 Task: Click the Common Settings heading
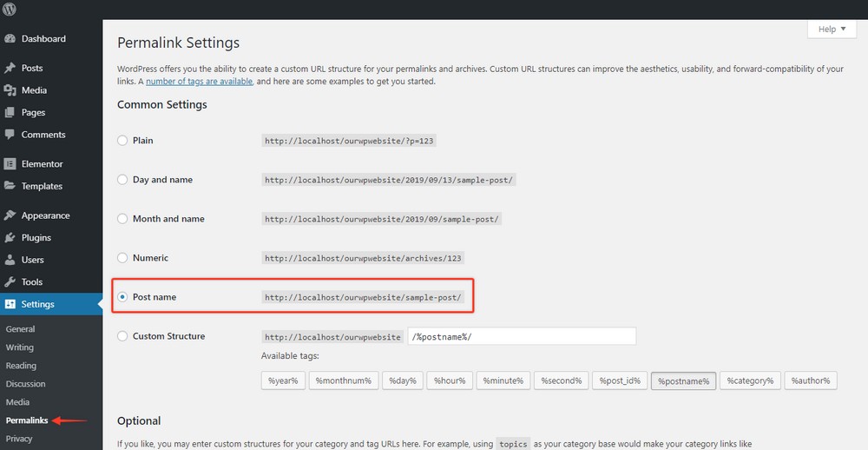click(162, 104)
